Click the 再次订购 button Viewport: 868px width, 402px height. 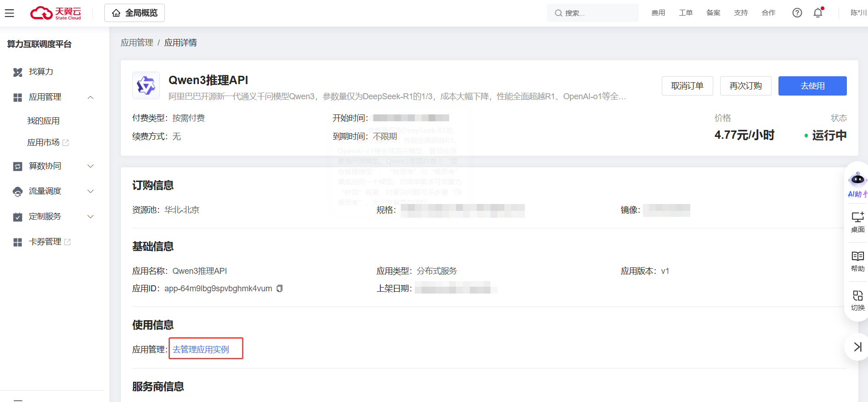point(745,86)
